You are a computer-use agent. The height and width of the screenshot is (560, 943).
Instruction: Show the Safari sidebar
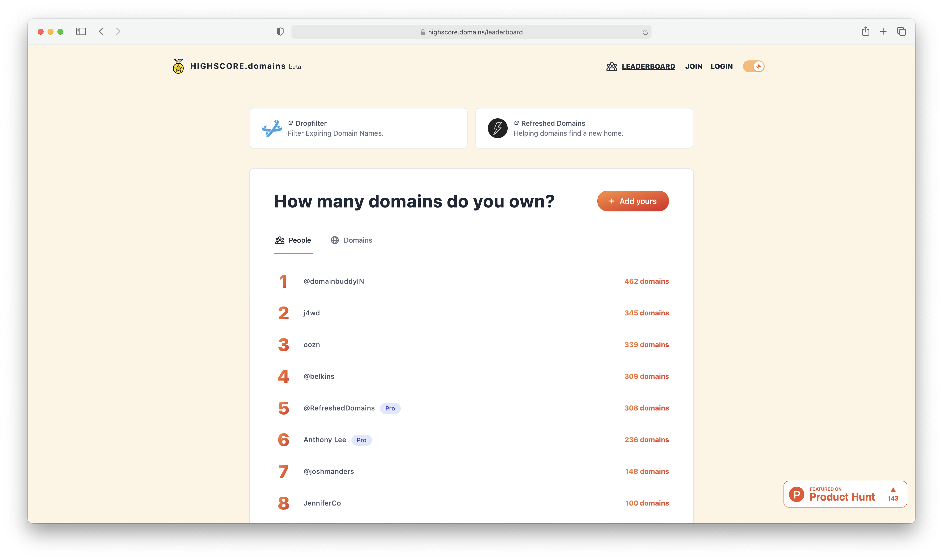pyautogui.click(x=81, y=32)
